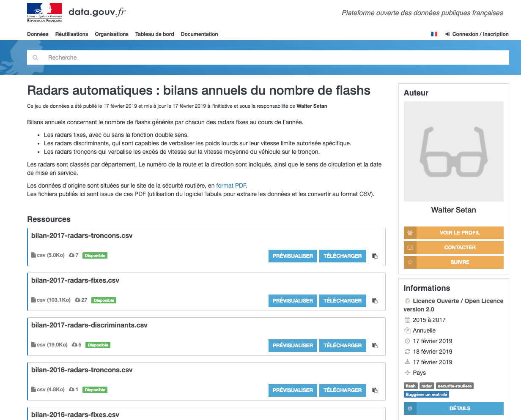Viewport: 521px width, 420px height.
Task: Preview bilan-2017-radars-troncons.csv
Action: 293,256
